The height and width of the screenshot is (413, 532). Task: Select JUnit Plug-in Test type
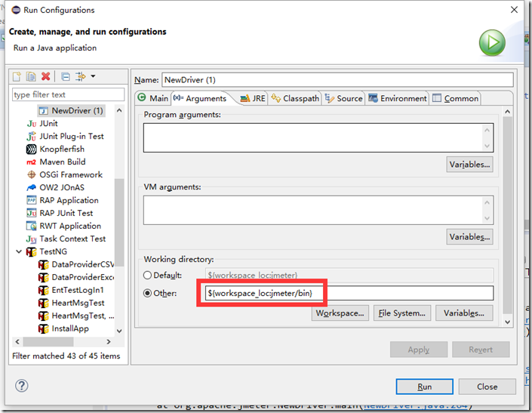coord(72,137)
